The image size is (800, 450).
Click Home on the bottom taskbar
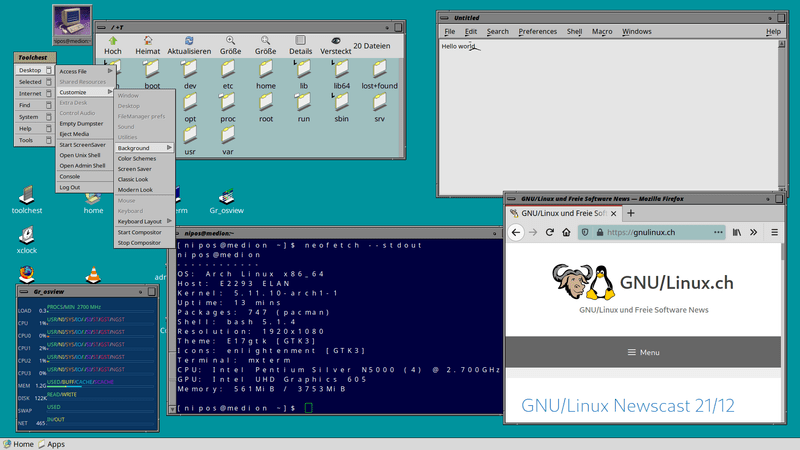18,444
